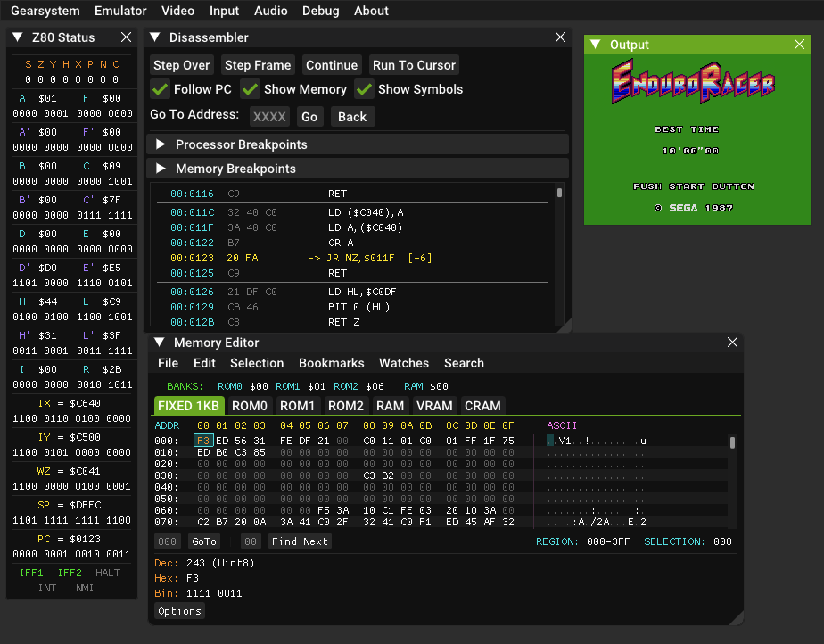824x644 pixels.
Task: Switch to the ROM0 memory tab
Action: tap(250, 406)
